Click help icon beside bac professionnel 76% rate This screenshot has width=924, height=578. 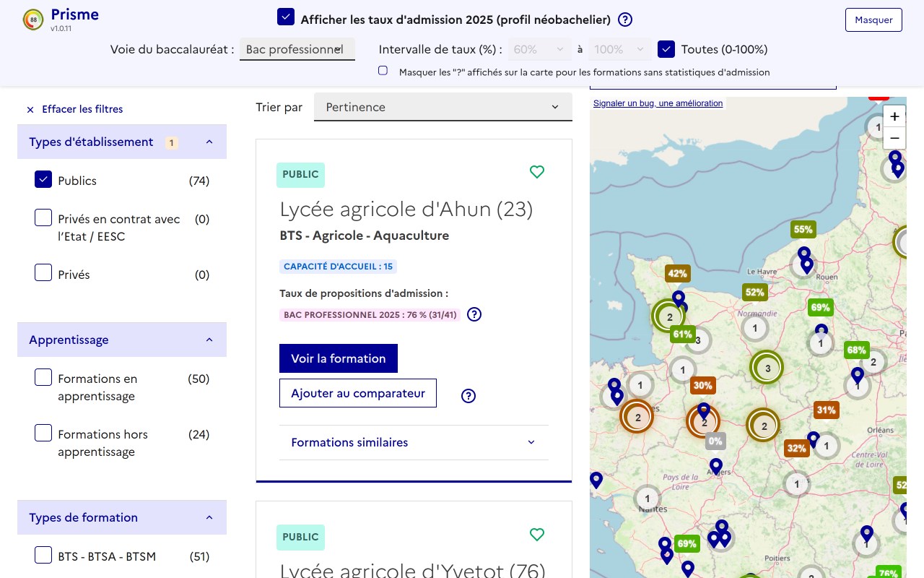[x=474, y=314]
